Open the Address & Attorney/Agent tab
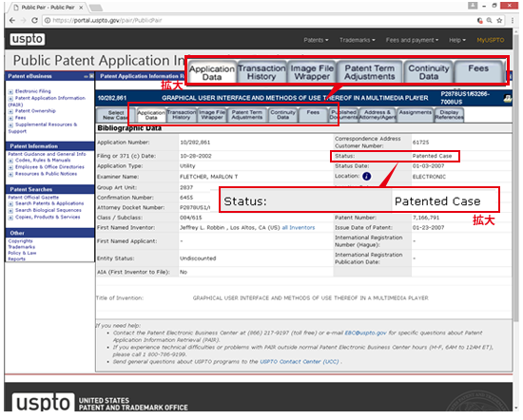 (378, 115)
